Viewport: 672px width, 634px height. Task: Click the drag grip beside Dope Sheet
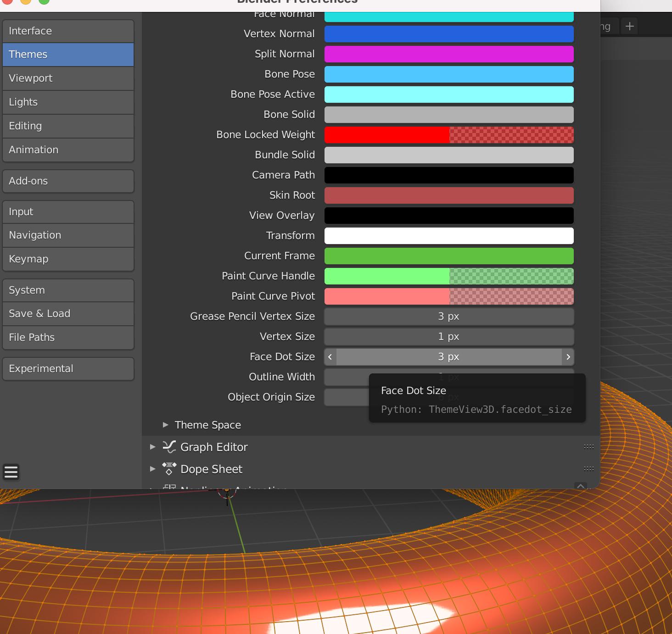(x=588, y=468)
